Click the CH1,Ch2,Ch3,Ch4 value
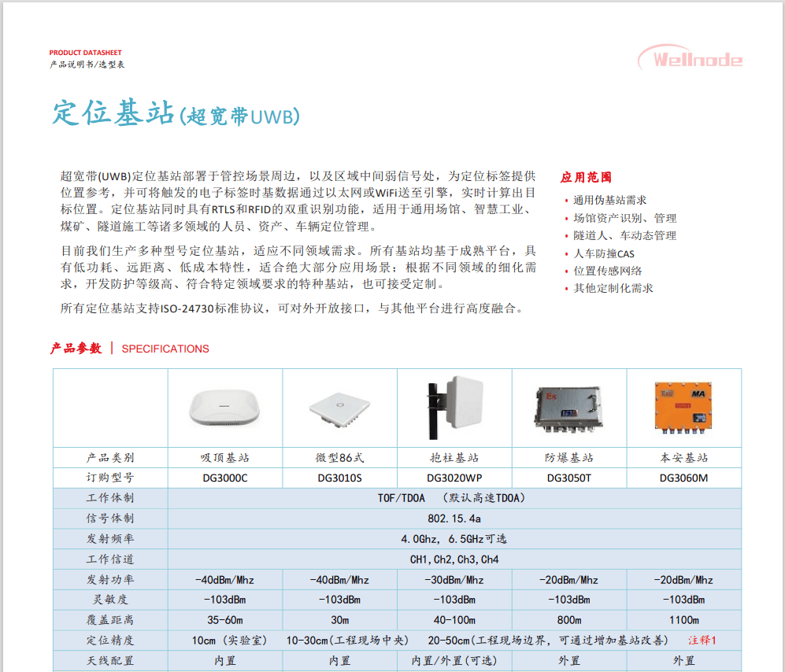The width and height of the screenshot is (785, 672). tap(454, 559)
